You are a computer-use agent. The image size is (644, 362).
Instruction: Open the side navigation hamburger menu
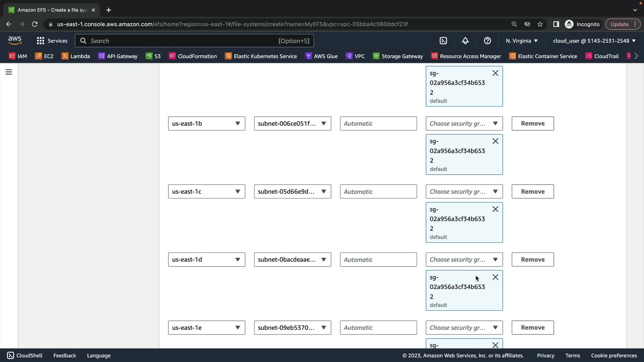9,72
